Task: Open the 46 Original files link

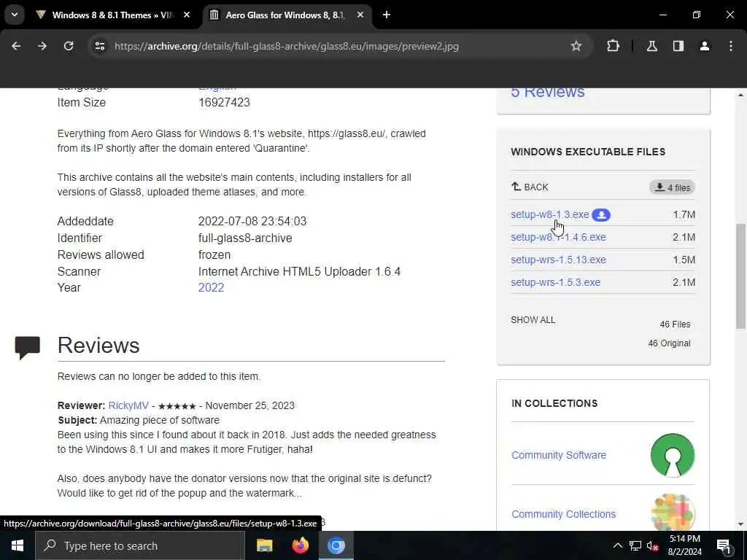Action: [669, 343]
